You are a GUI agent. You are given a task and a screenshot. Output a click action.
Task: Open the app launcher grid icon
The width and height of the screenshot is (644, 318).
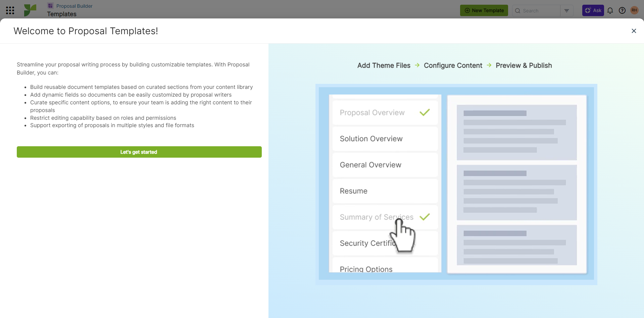10,10
